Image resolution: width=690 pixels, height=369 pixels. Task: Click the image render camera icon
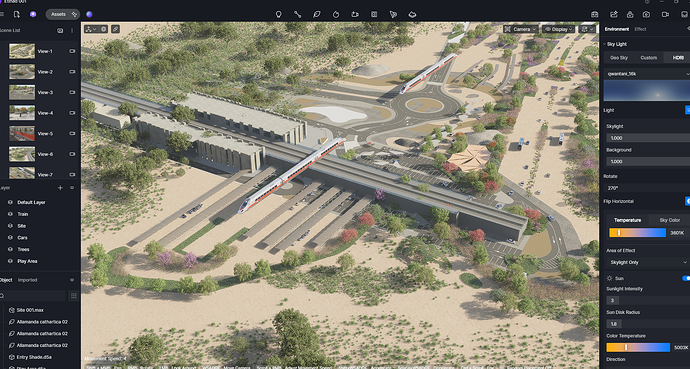coord(646,15)
